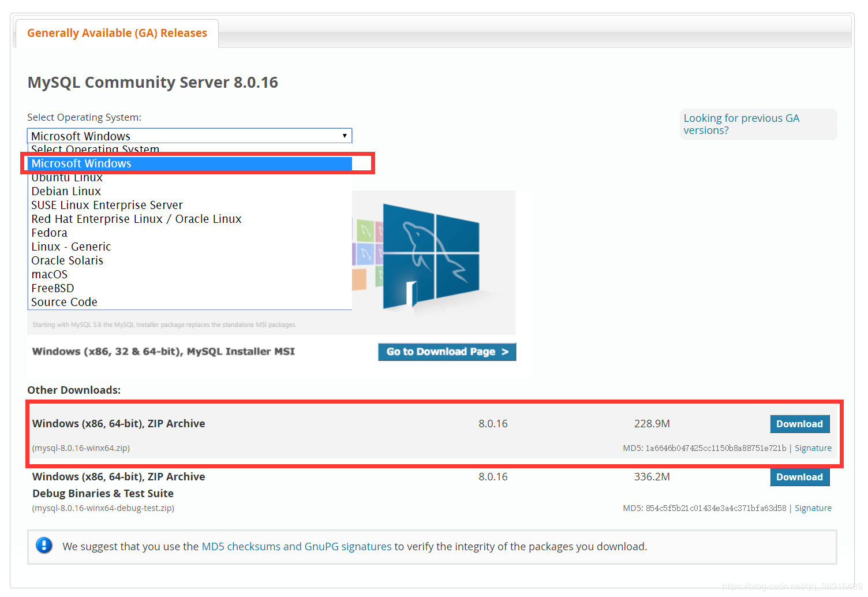Image resolution: width=868 pixels, height=597 pixels.
Task: Choose Ubuntu Linux from the OS list
Action: (190, 177)
